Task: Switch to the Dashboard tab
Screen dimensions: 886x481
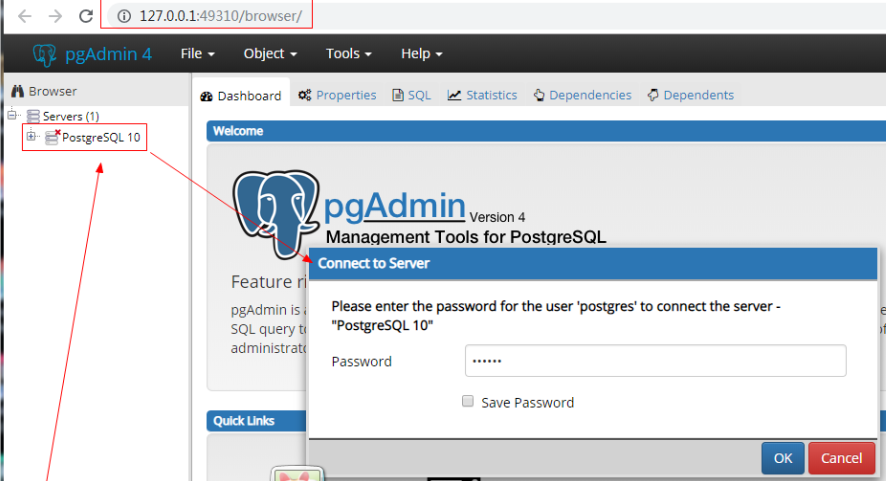Action: tap(241, 96)
